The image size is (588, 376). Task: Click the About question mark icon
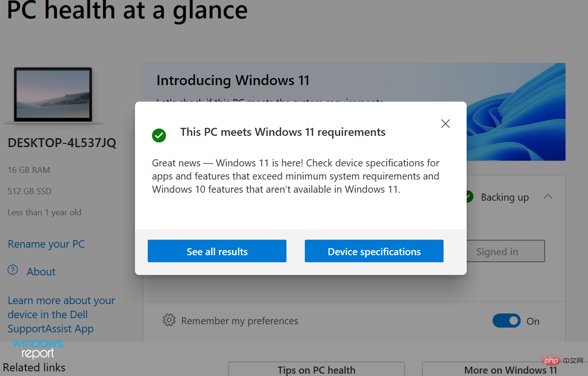point(12,271)
